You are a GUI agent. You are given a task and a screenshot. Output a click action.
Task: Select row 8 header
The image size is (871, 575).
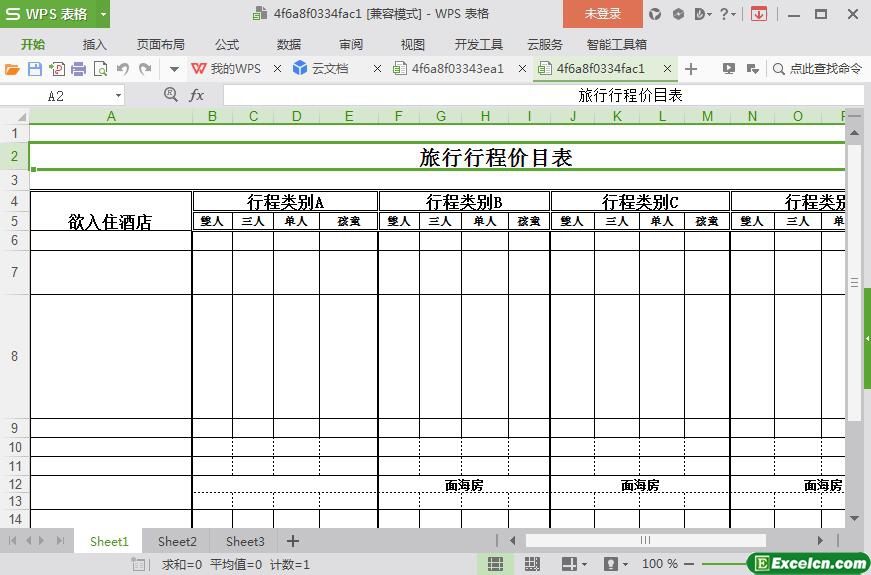pos(14,356)
